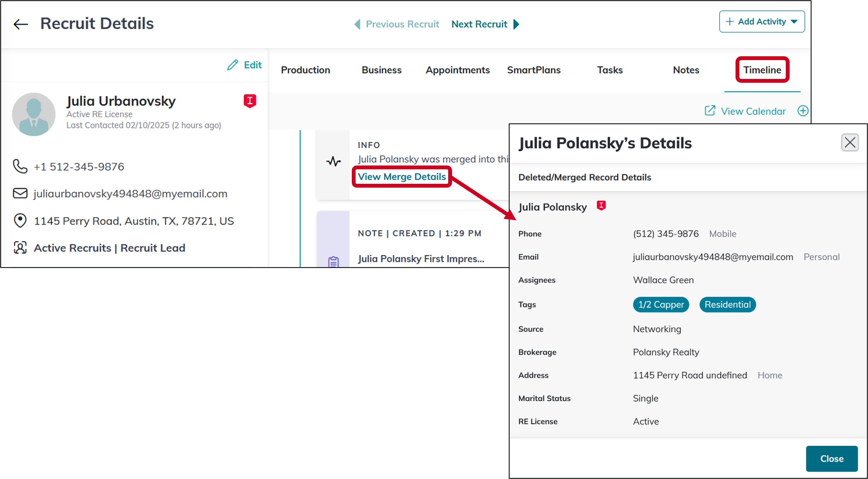Open the Appointments tab
Screen dimensions: 868x479
tap(457, 70)
